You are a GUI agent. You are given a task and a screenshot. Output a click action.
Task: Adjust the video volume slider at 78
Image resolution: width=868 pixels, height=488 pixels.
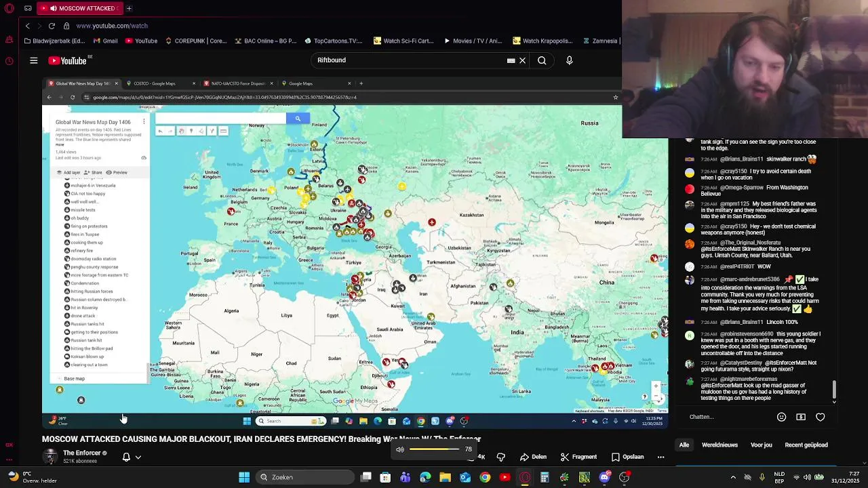tap(434, 449)
